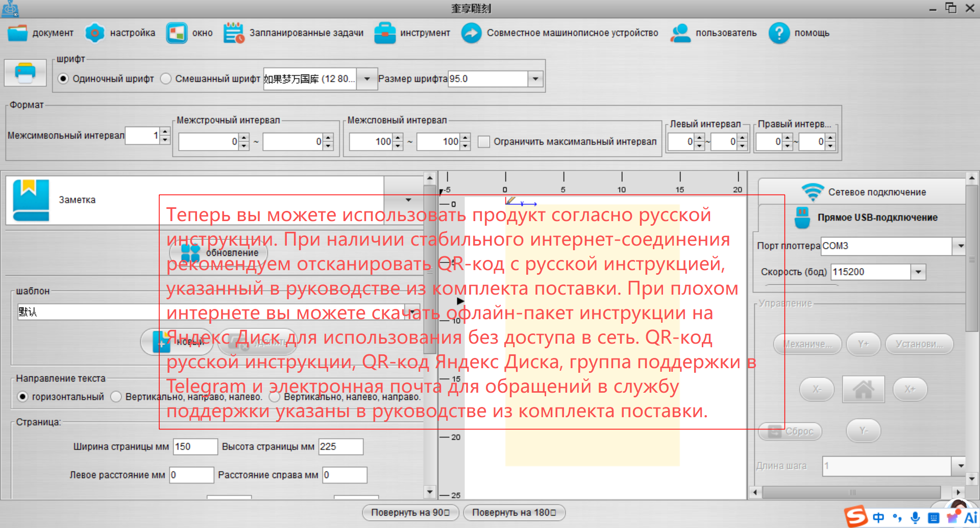Increase Межсимвольный интервал stepper
The height and width of the screenshot is (528, 980).
tap(164, 132)
